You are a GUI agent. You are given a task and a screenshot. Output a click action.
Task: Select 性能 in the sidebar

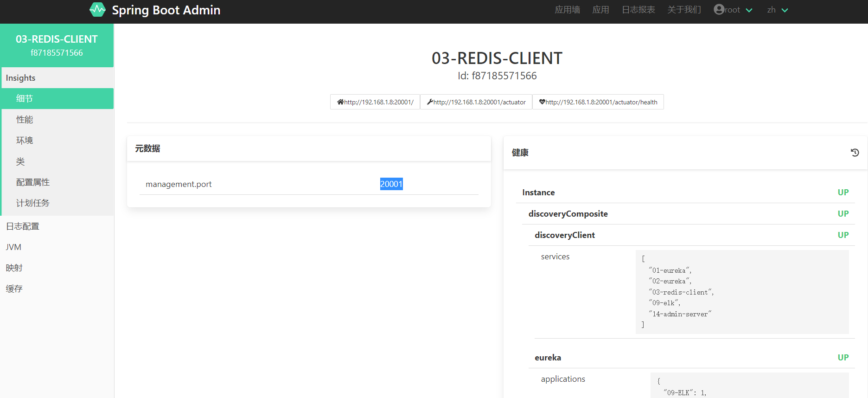57,120
